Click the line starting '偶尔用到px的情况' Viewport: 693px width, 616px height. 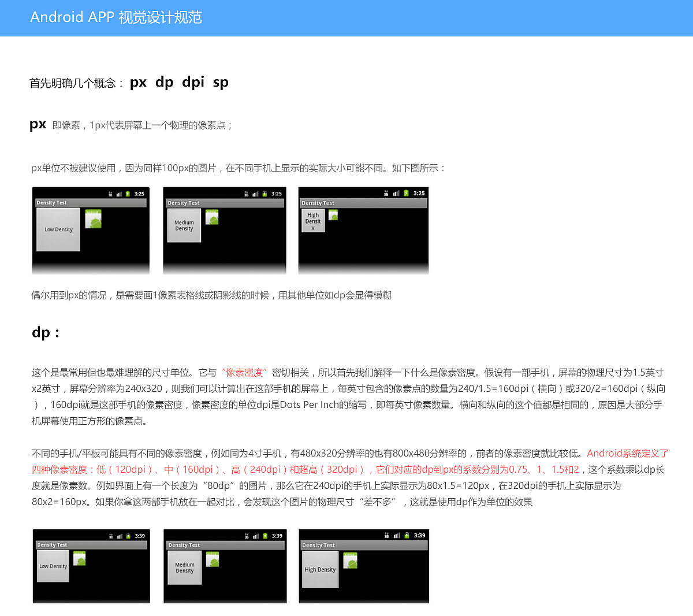pyautogui.click(x=211, y=295)
